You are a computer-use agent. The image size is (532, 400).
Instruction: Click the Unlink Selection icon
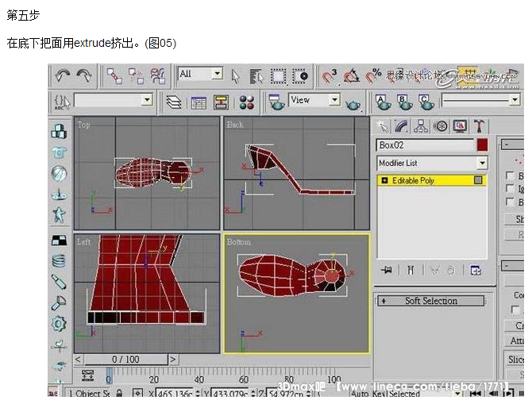tap(136, 75)
